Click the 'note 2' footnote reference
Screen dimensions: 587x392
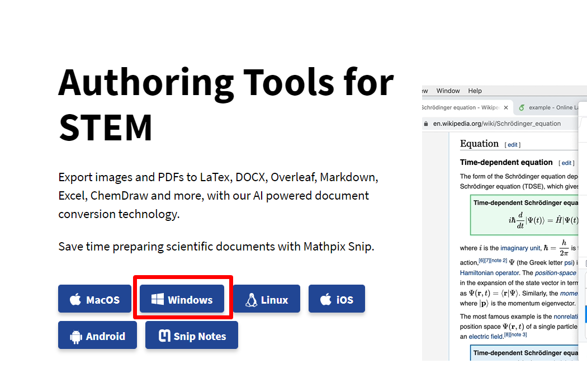point(499,260)
